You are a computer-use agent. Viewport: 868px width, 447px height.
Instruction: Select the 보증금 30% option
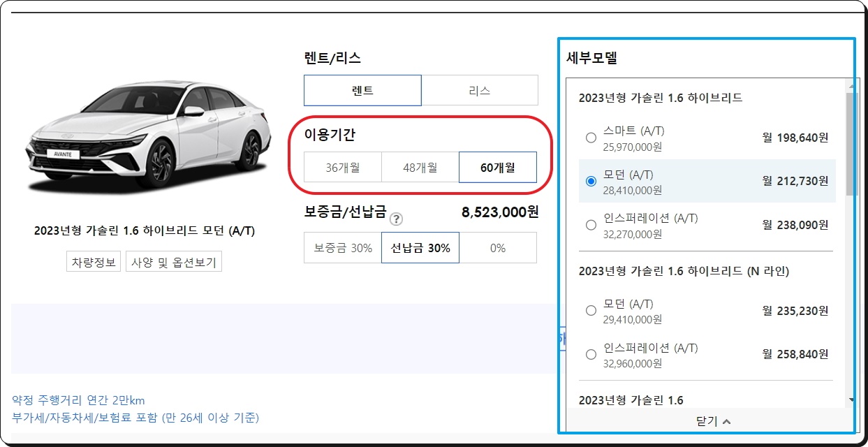343,248
